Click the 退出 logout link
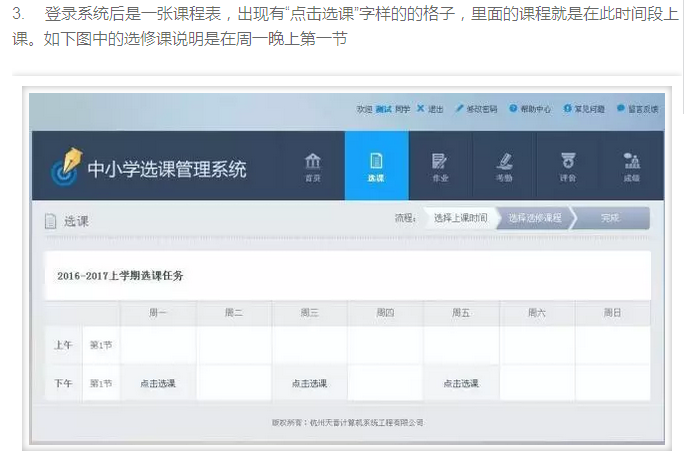Viewport: 684px width, 454px height. pyautogui.click(x=430, y=109)
